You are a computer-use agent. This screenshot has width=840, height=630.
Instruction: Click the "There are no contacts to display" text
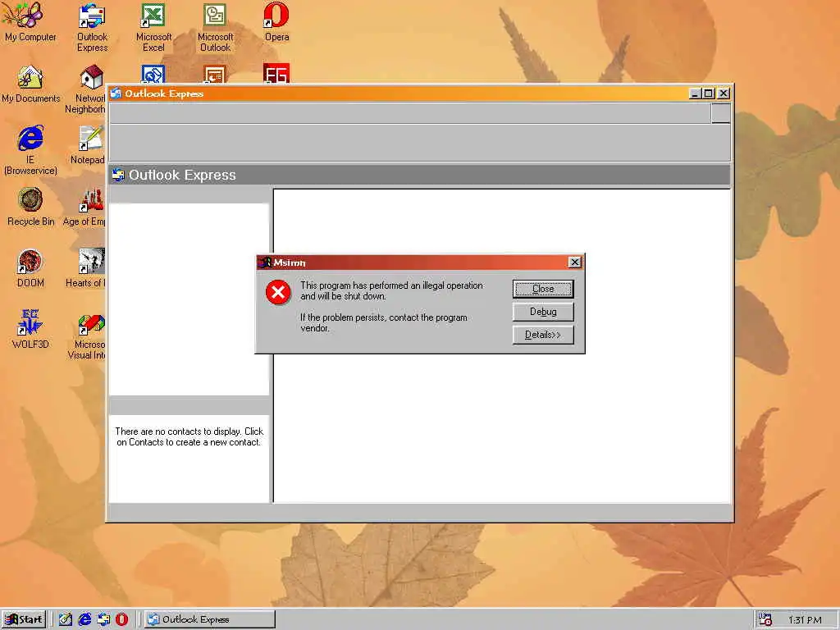pyautogui.click(x=189, y=436)
